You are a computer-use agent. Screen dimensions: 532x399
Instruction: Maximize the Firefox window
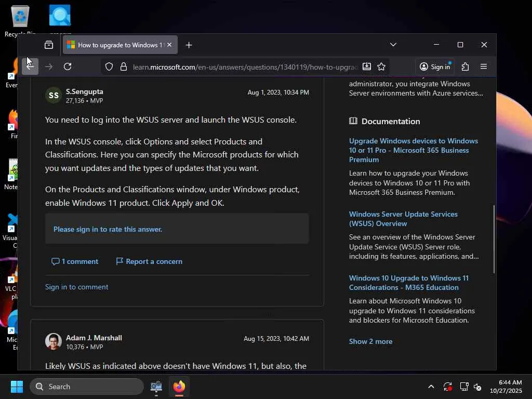coord(460,45)
